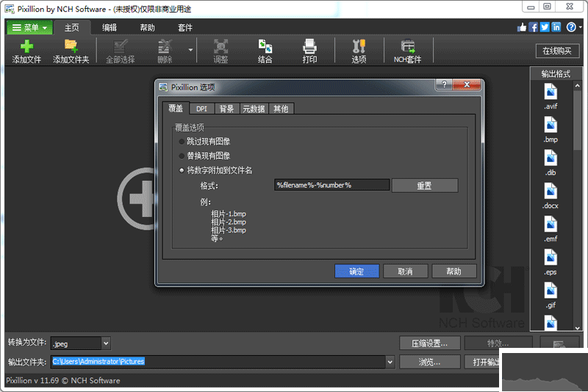Switch to the 背景 options tab

click(226, 109)
